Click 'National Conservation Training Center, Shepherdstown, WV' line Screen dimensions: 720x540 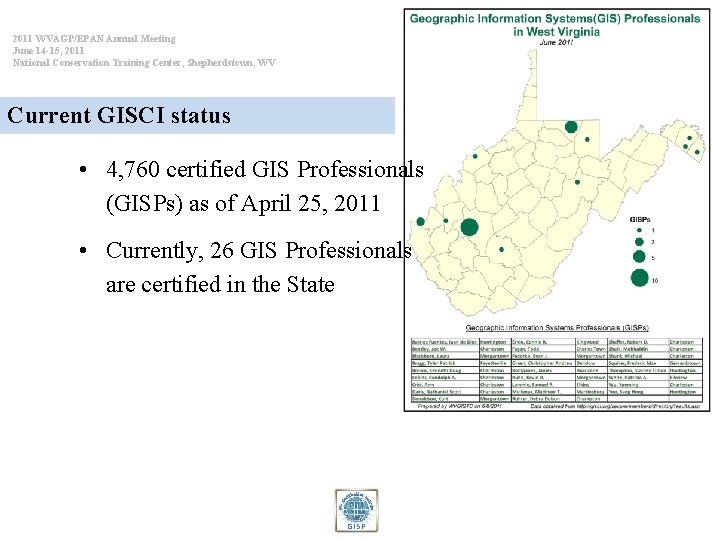[144, 62]
